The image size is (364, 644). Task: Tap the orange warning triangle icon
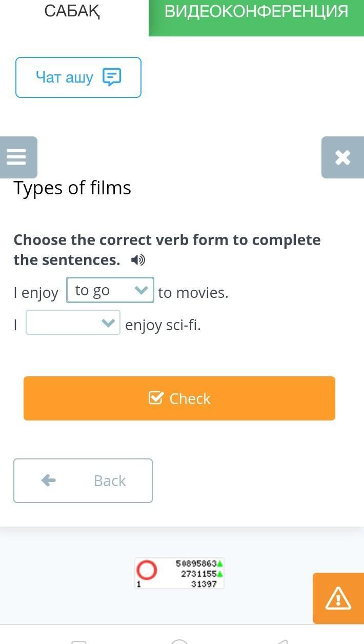coord(338,598)
